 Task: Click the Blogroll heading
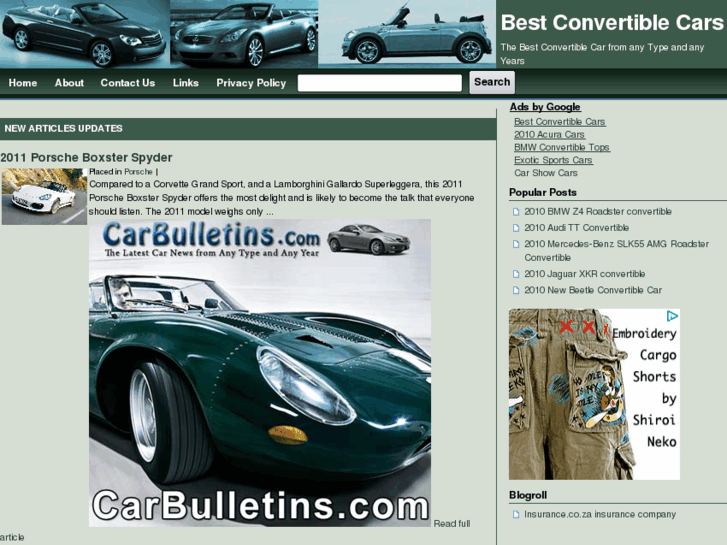click(x=528, y=495)
